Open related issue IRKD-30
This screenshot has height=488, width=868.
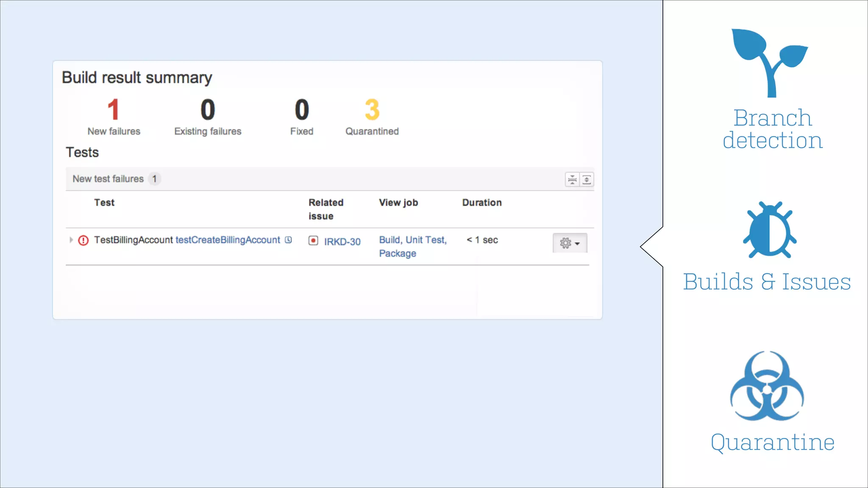point(342,241)
